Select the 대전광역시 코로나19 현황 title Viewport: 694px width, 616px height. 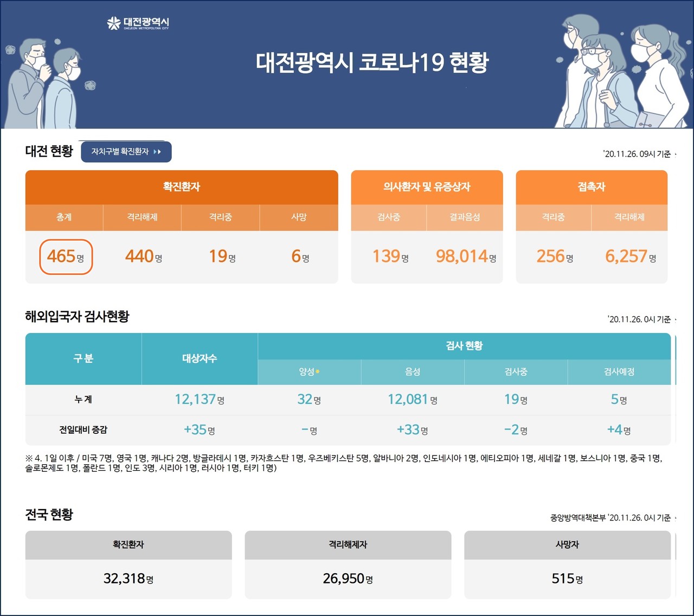click(x=372, y=63)
